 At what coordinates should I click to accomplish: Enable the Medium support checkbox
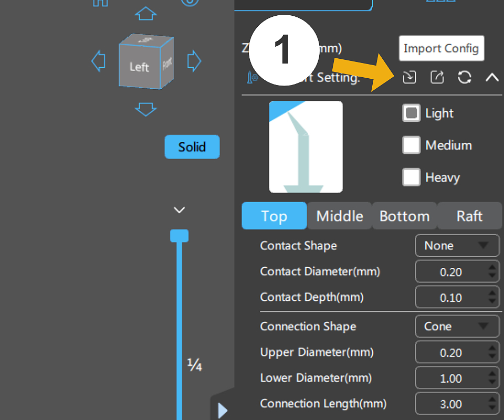[412, 145]
